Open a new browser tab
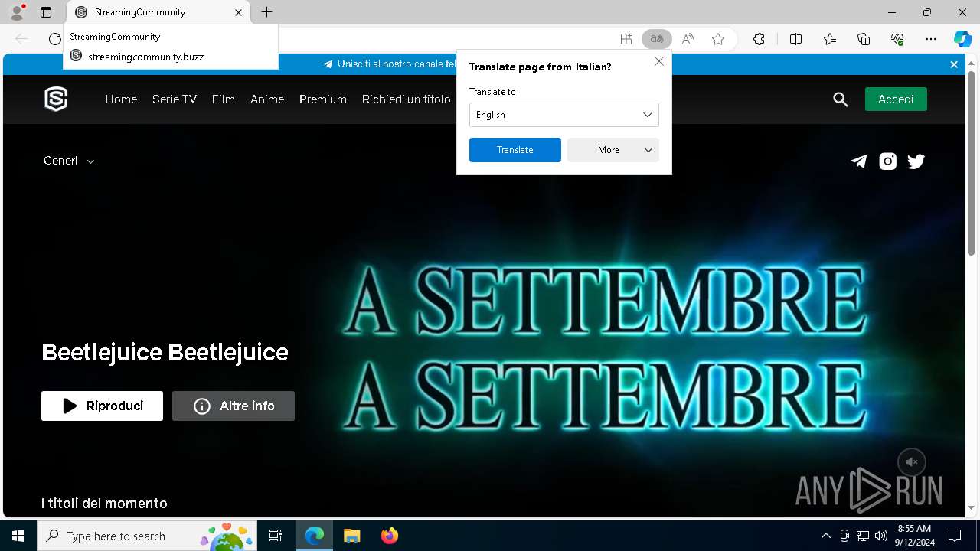Viewport: 980px width, 551px height. [x=266, y=12]
